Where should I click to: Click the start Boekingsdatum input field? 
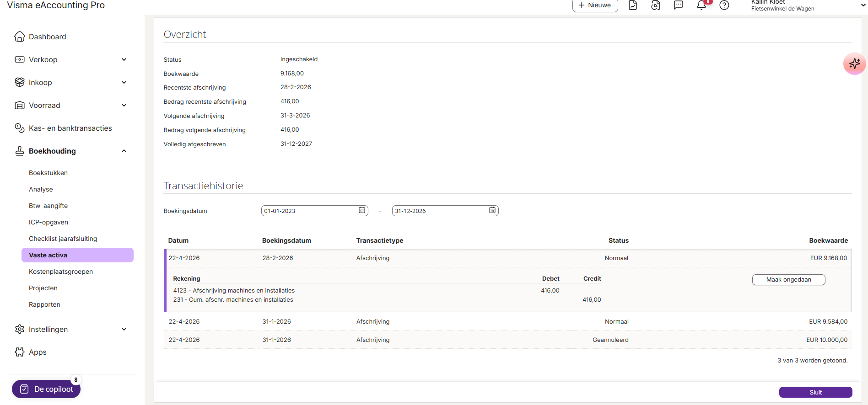tap(314, 211)
